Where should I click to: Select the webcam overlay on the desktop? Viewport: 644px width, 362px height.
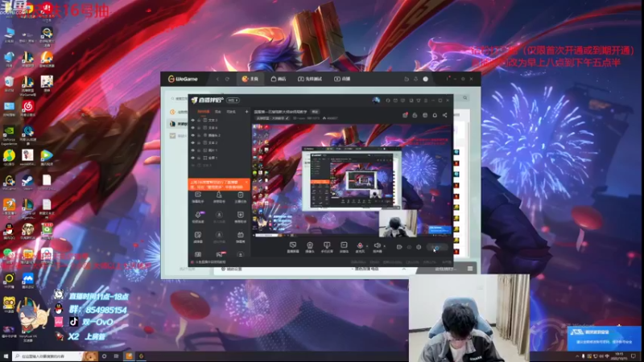(469, 318)
